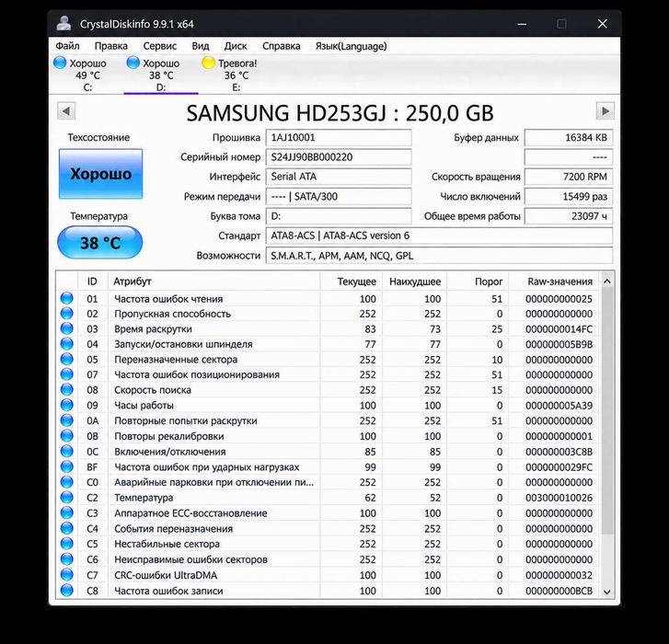
Task: Go to the next disk with right arrow
Action: click(x=605, y=111)
